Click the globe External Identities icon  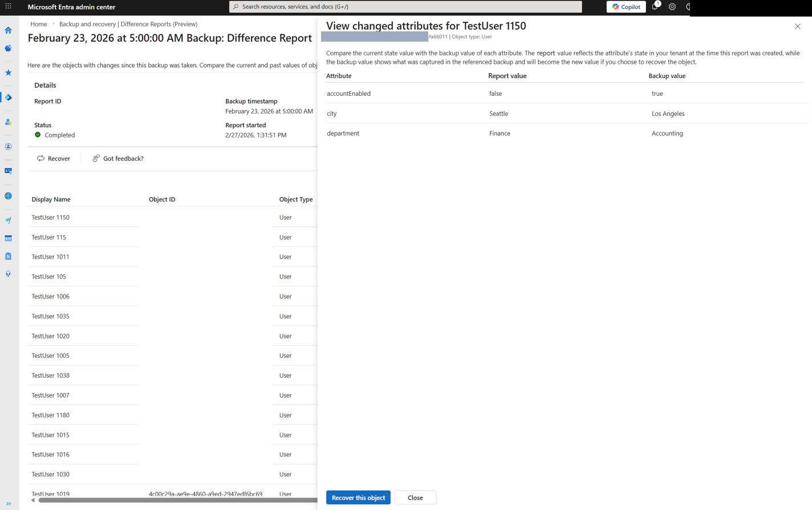[x=8, y=196]
